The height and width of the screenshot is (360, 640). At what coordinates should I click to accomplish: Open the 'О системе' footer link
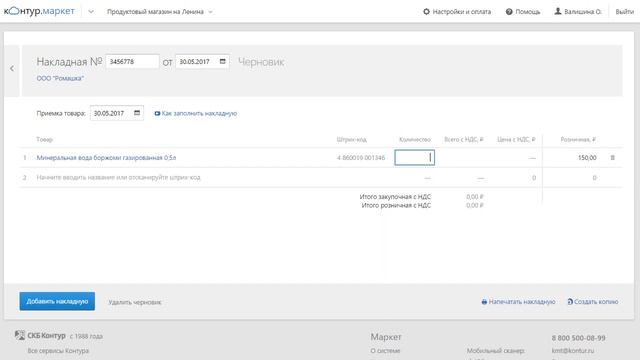tap(385, 351)
